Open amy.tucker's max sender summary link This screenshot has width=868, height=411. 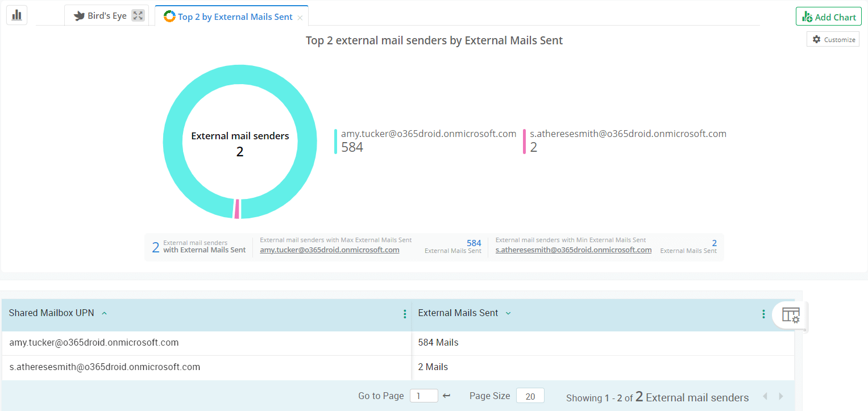click(x=330, y=250)
